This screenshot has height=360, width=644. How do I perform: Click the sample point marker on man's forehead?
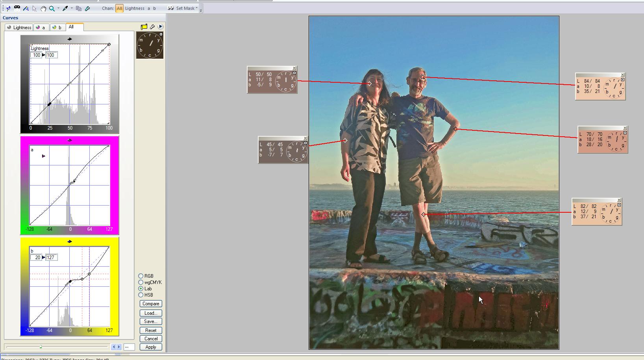(x=422, y=77)
